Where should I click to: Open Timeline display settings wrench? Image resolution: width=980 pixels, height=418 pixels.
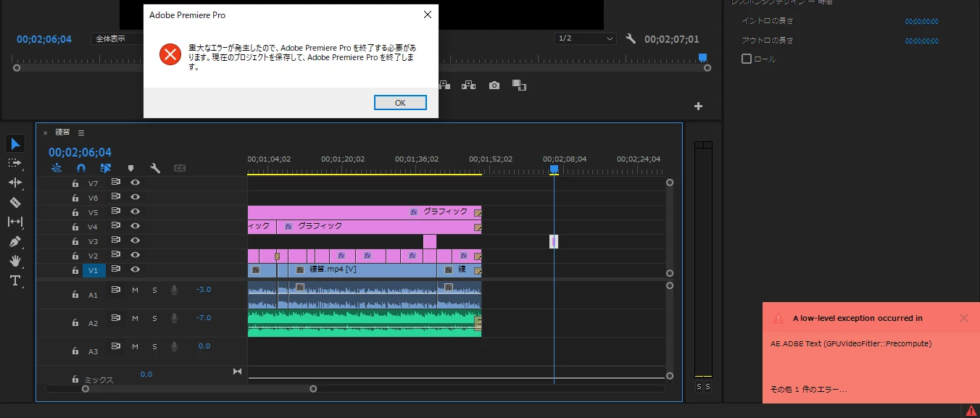(x=155, y=168)
